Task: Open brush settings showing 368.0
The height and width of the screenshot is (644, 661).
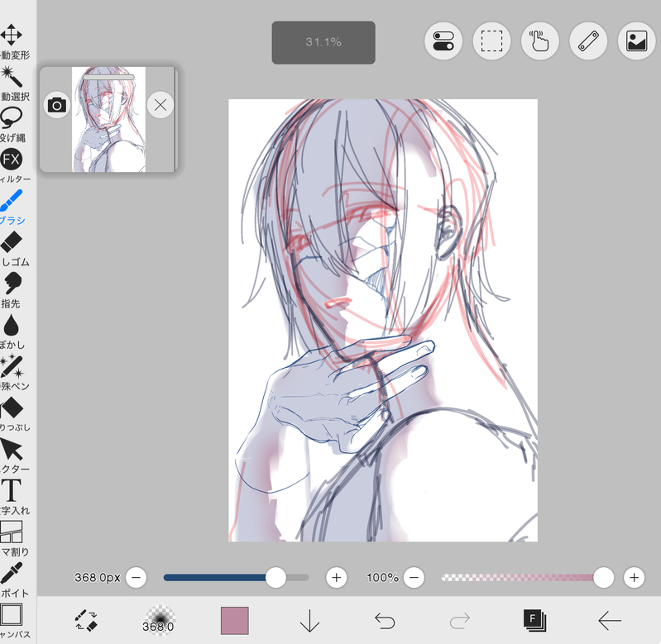Action: [x=158, y=620]
